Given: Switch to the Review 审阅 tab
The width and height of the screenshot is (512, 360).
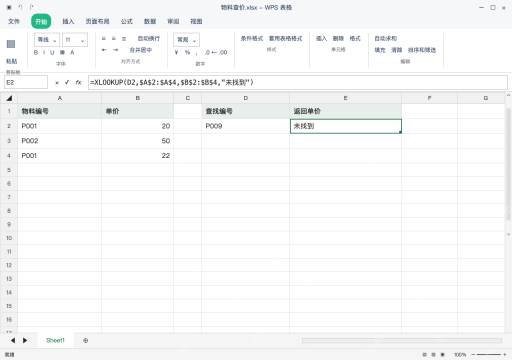Looking at the screenshot, I should [x=173, y=21].
